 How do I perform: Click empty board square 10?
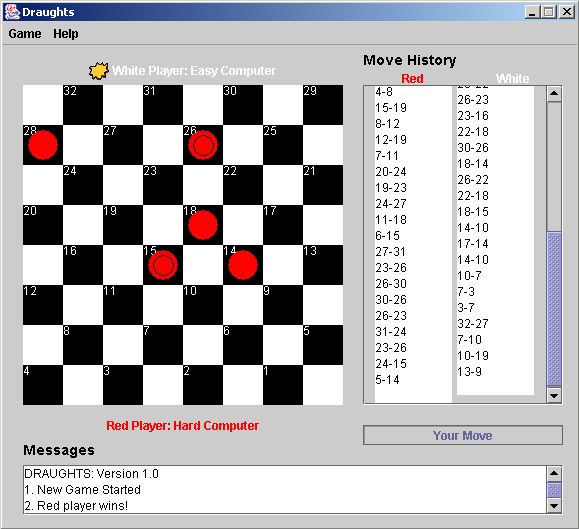pos(203,305)
